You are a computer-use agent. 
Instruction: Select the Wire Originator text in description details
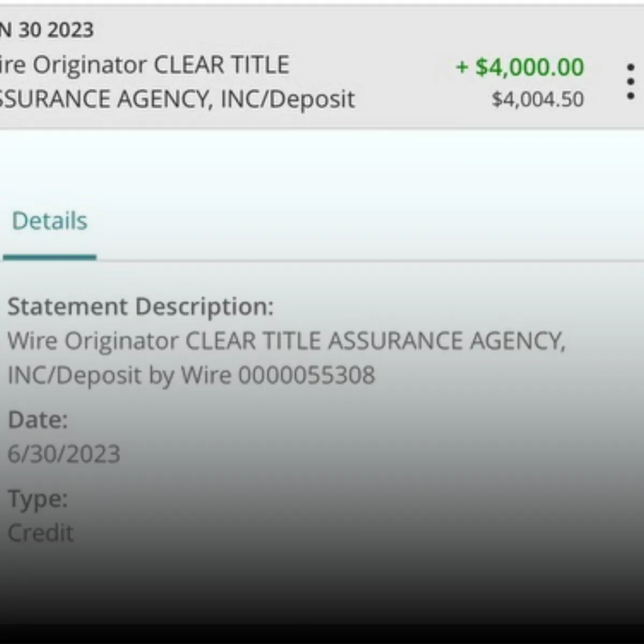tap(93, 341)
